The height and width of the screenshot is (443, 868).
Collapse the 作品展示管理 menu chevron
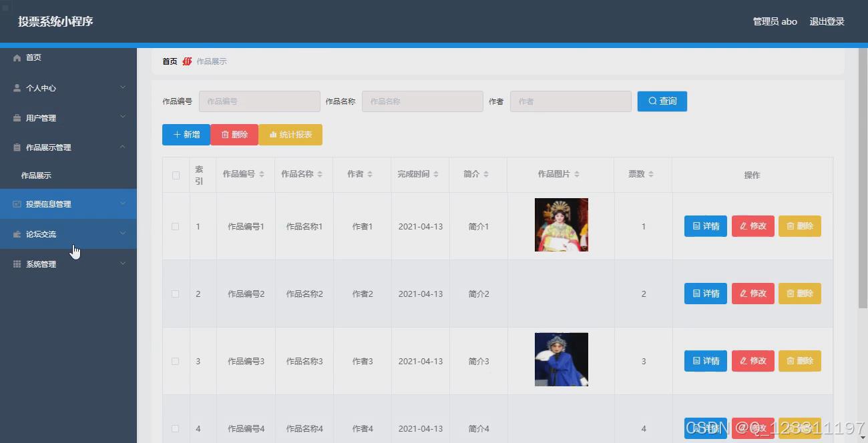[122, 147]
